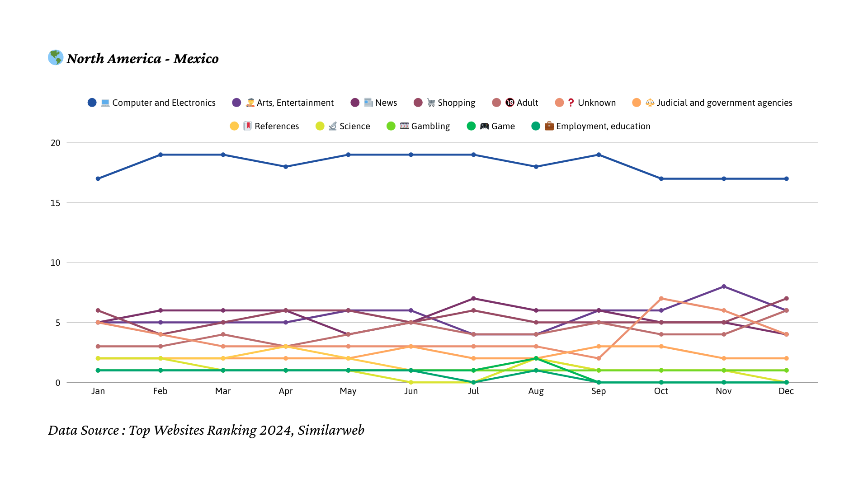Toggle the References legend entry
The height and width of the screenshot is (488, 868).
pyautogui.click(x=276, y=127)
